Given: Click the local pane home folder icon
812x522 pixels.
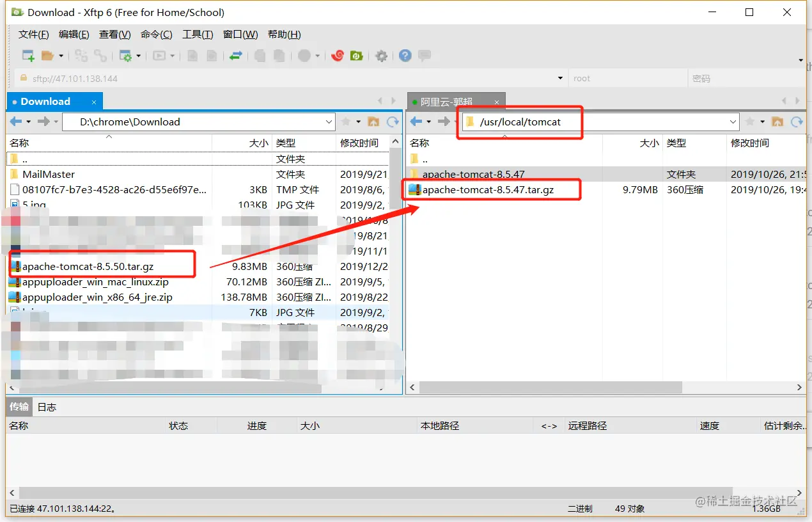Looking at the screenshot, I should click(x=373, y=122).
